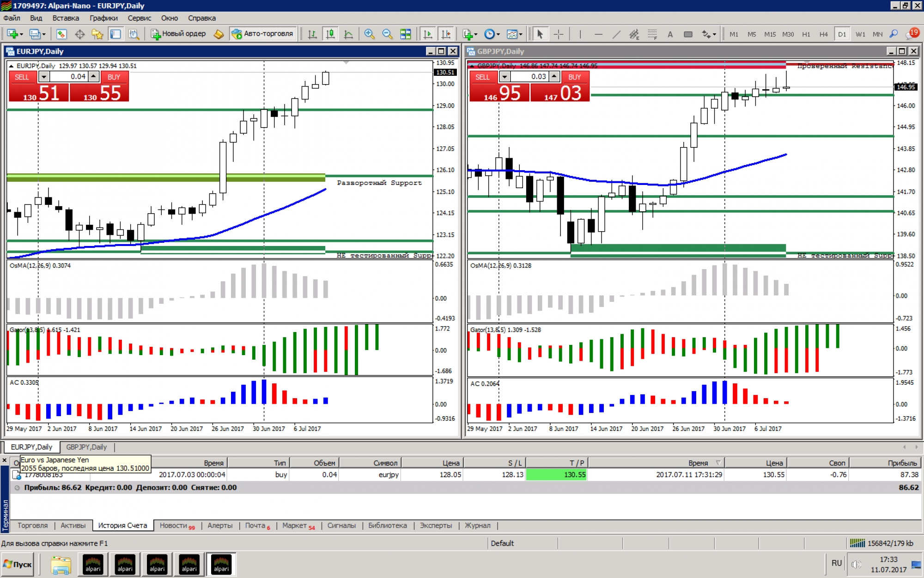924x578 pixels.
Task: Switch chart to candlestick mode
Action: 330,34
